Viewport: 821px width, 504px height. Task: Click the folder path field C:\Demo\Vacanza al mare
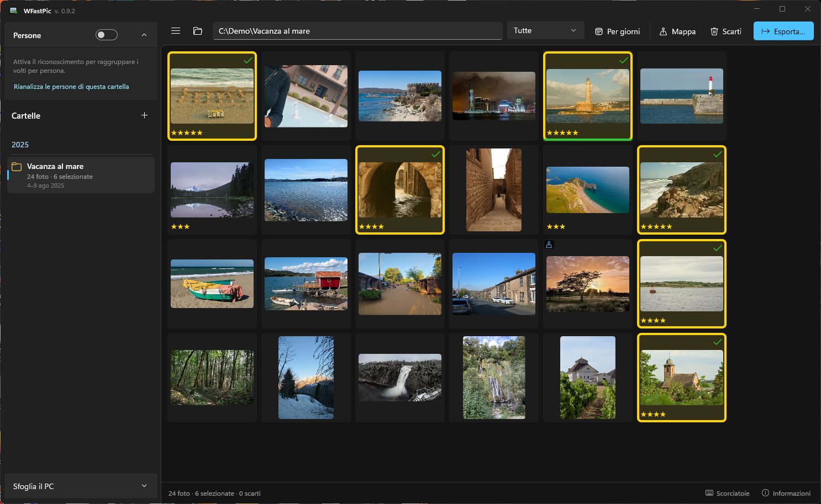coord(357,31)
